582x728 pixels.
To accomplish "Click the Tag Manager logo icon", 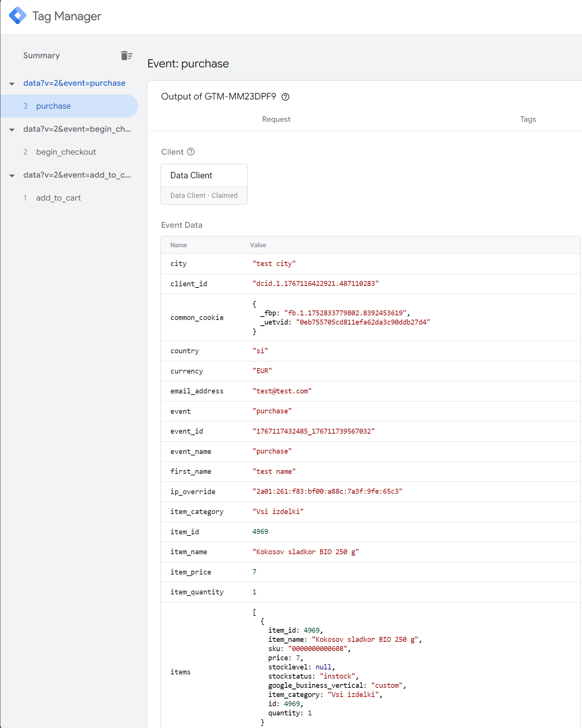I will (x=18, y=16).
